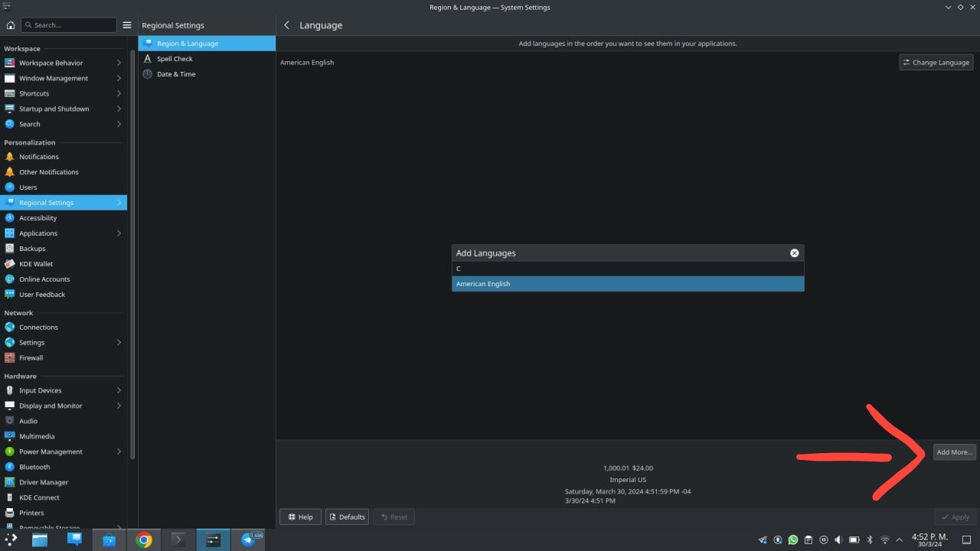Click the show desktop button
The image size is (980, 551).
967,540
